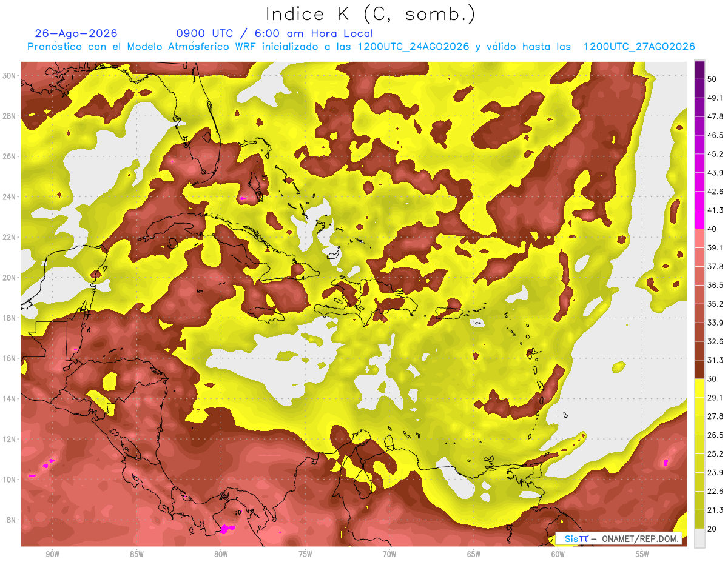Viewport: 728px width, 562px height.
Task: Click the '60W' longitude axis label
Action: pyautogui.click(x=558, y=554)
